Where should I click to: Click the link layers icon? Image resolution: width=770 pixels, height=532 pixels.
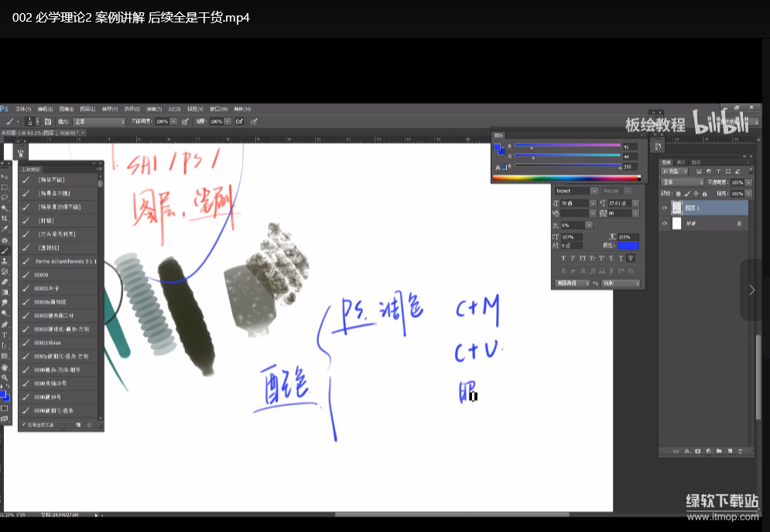[x=676, y=451]
